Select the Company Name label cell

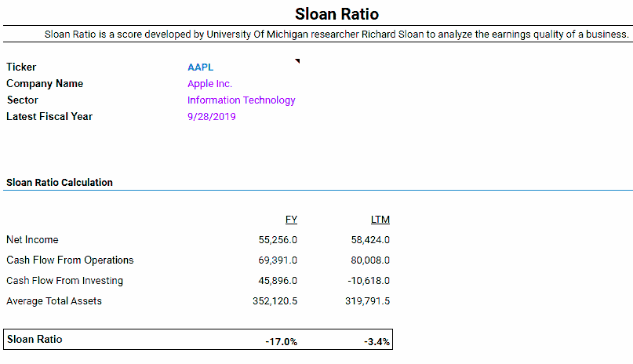click(45, 83)
